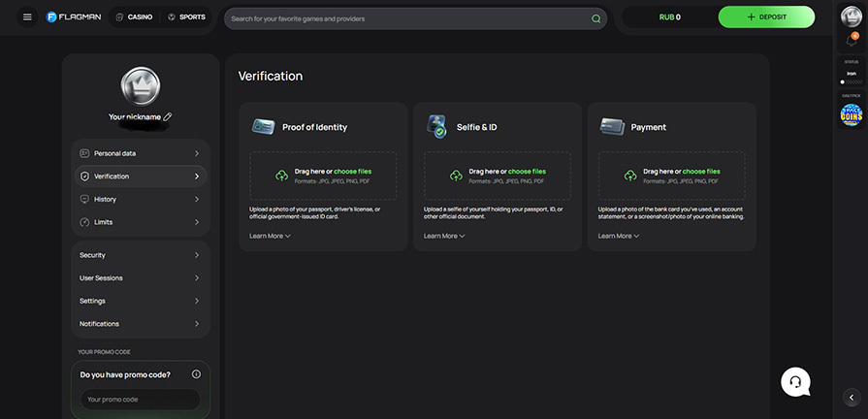The height and width of the screenshot is (419, 868).
Task: Click the Iron status progress bar
Action: click(851, 82)
